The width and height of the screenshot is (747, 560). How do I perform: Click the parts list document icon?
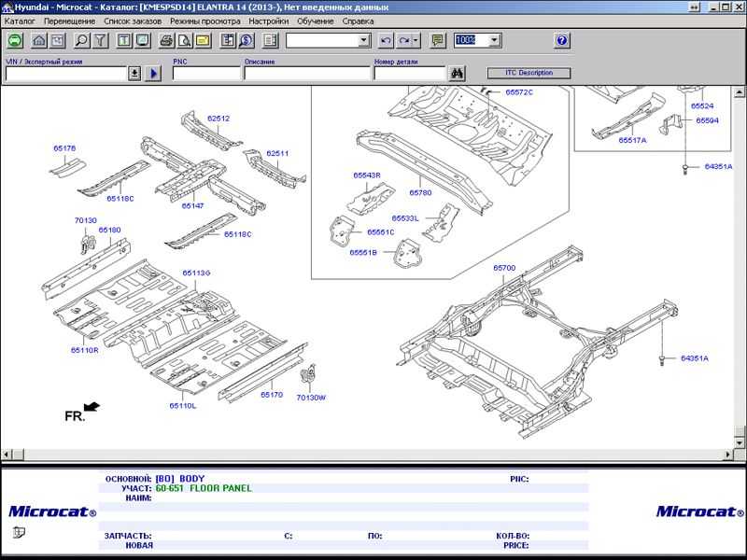coord(270,40)
